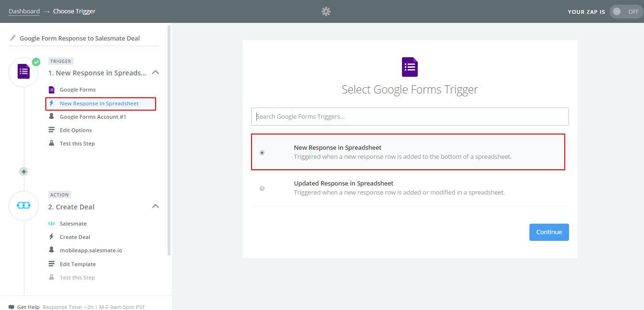Viewport: 644px width, 310px height.
Task: Click flask icon beside Test this Step under trigger
Action: [x=52, y=143]
